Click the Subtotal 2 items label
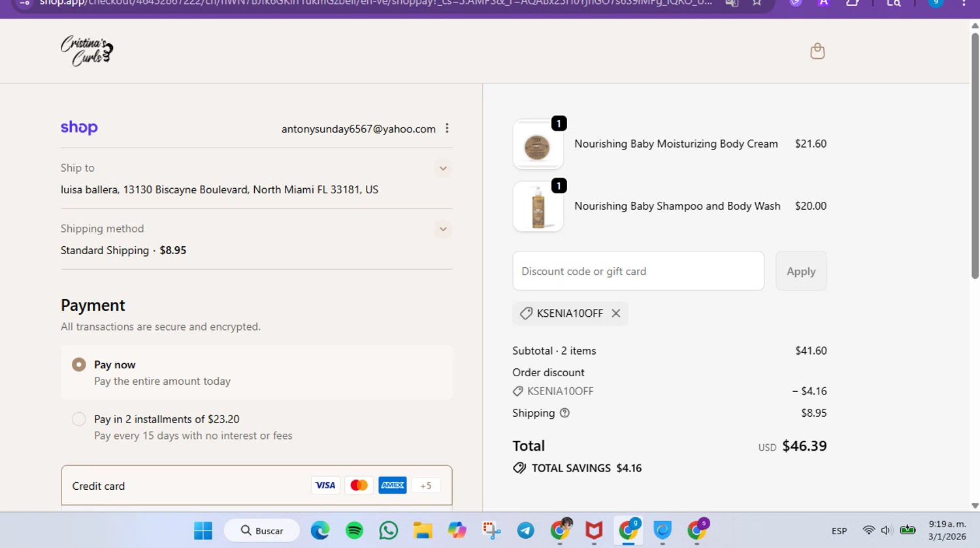The height and width of the screenshot is (548, 980). coord(554,351)
